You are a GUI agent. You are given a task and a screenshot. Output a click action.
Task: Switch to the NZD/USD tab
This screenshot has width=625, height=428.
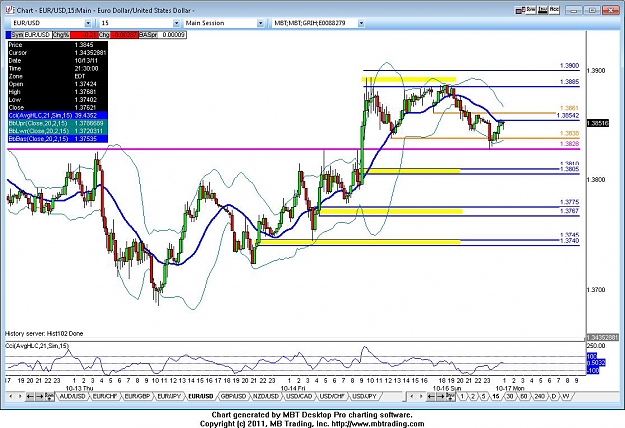(266, 397)
